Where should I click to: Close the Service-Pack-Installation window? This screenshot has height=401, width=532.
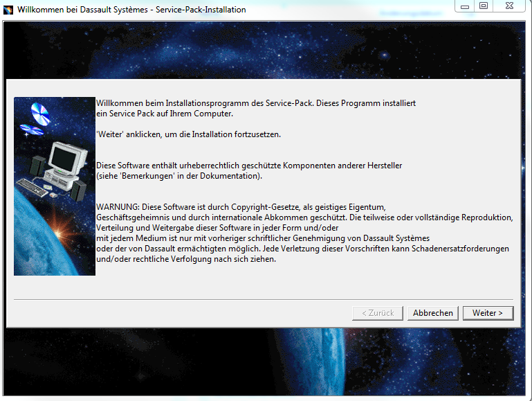pos(509,6)
